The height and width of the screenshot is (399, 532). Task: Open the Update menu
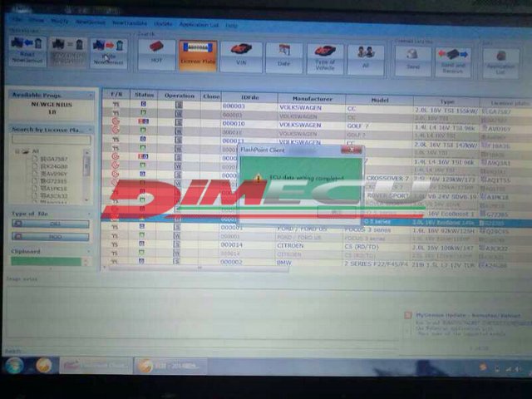163,23
